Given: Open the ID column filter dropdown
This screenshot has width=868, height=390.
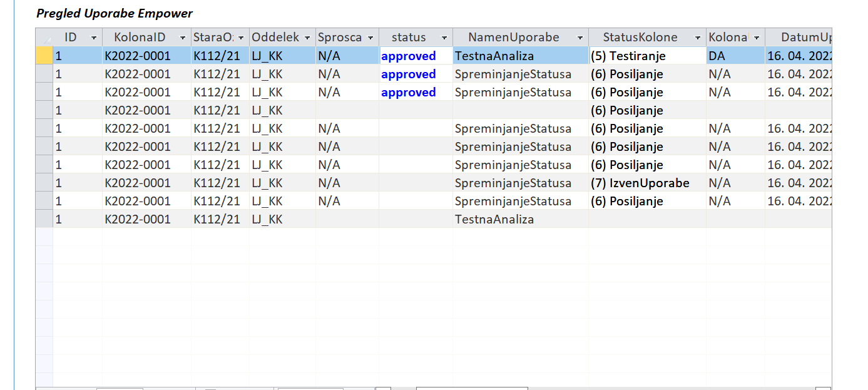Looking at the screenshot, I should [94, 38].
